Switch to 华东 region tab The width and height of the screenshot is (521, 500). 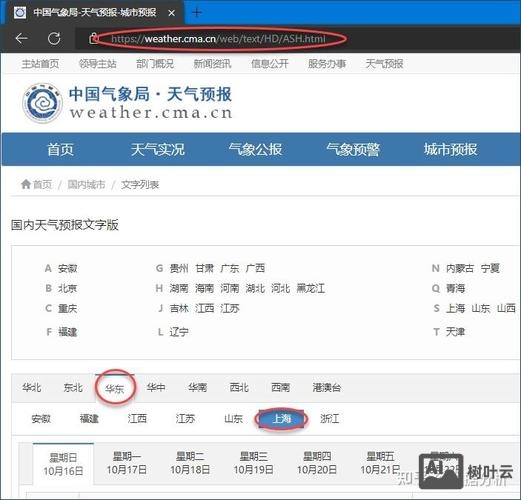click(115, 388)
